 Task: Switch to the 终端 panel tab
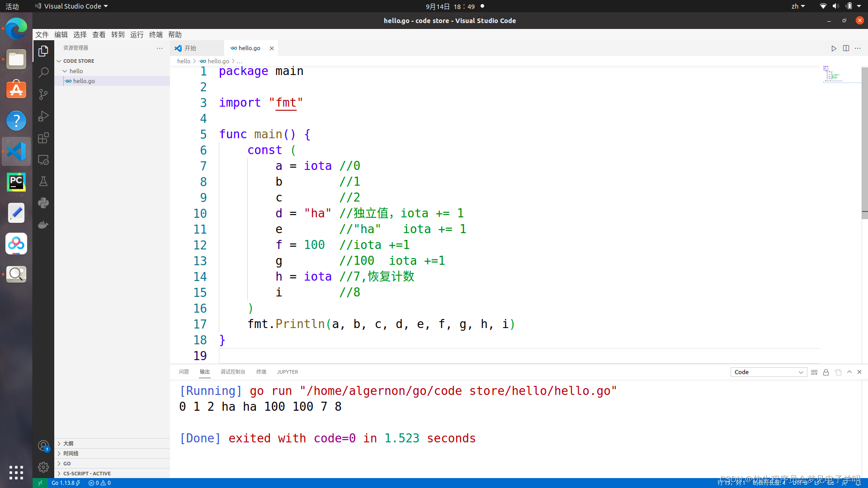coord(261,372)
